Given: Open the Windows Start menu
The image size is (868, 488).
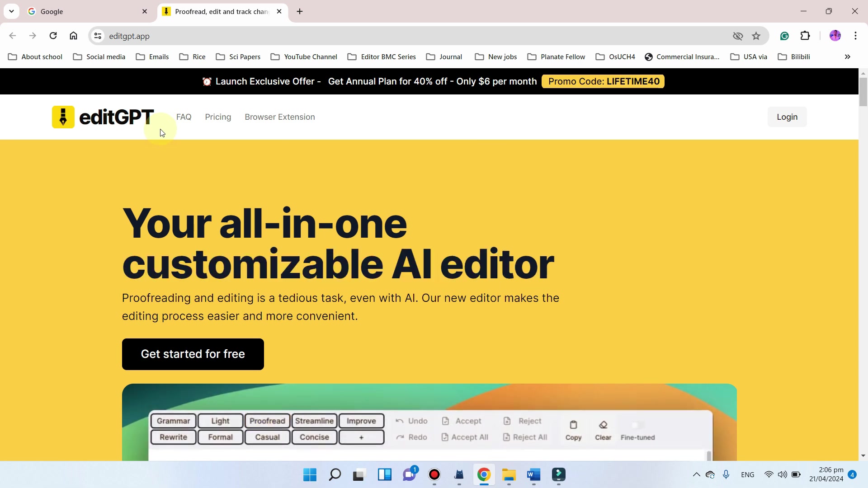Looking at the screenshot, I should coord(310,475).
